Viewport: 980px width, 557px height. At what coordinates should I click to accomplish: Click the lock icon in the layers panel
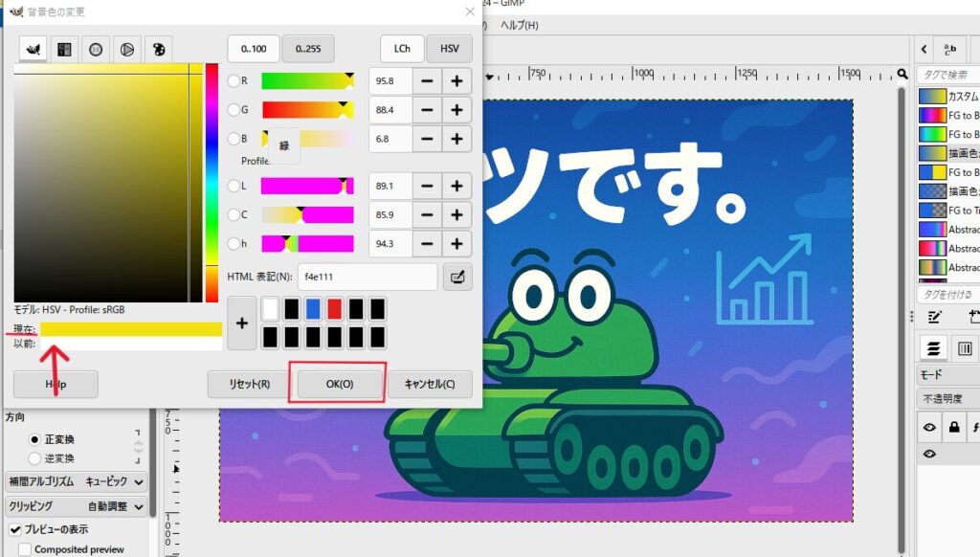(x=954, y=428)
